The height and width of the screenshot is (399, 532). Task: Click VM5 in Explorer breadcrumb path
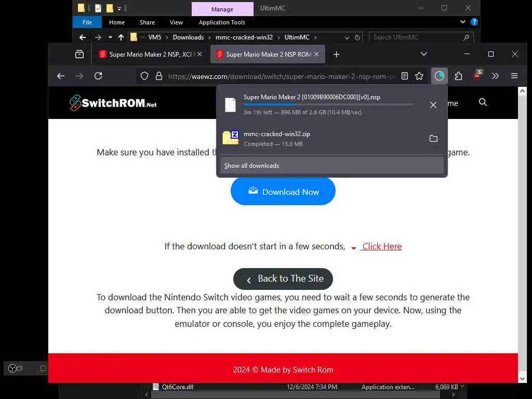pos(155,37)
